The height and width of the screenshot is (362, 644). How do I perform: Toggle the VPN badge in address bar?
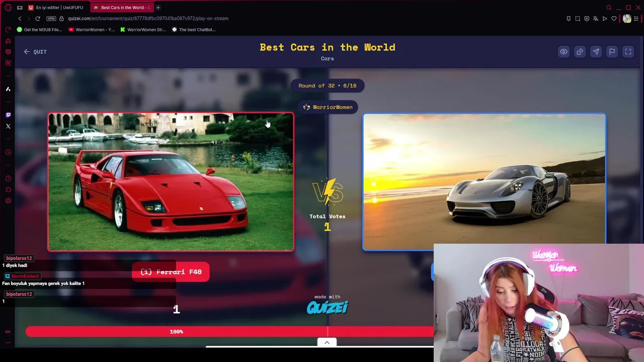51,19
